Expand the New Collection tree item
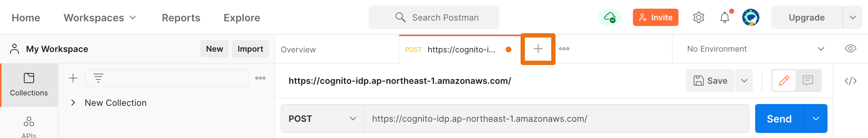 [73, 103]
